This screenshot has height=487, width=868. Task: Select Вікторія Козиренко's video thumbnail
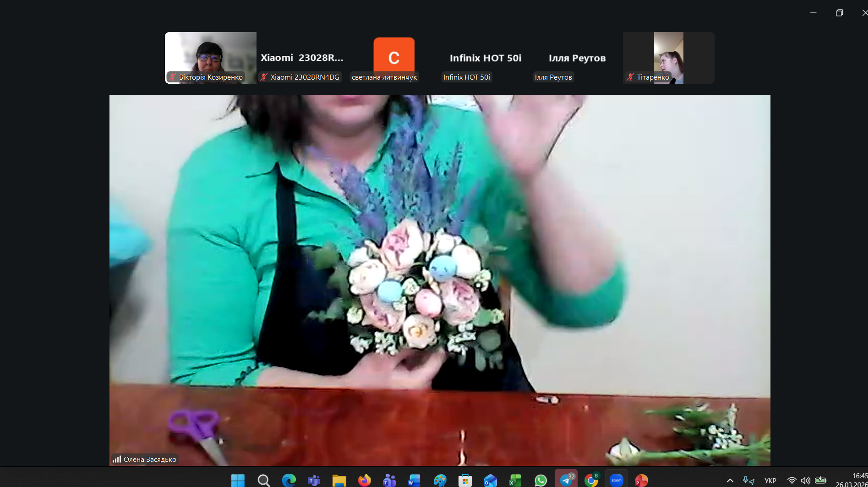point(210,58)
